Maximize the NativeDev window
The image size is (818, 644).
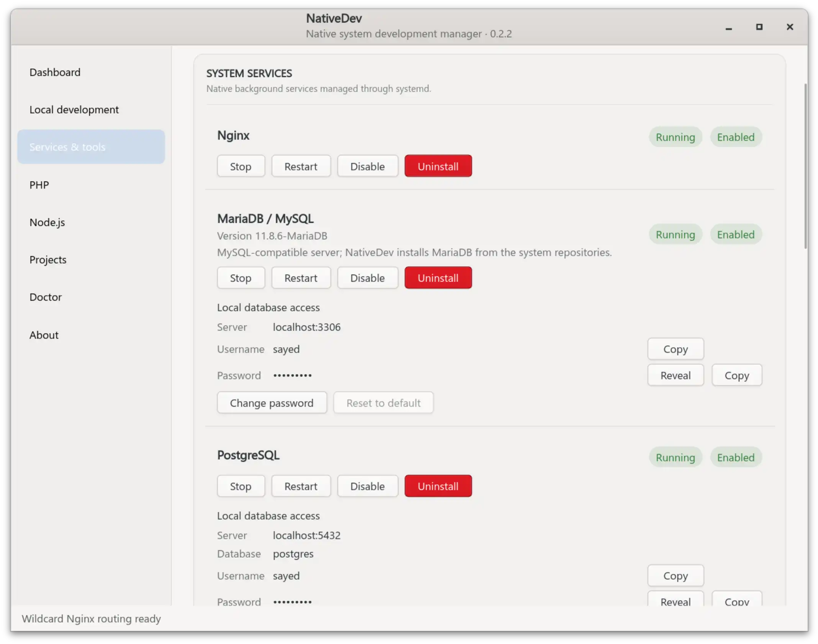click(x=759, y=27)
